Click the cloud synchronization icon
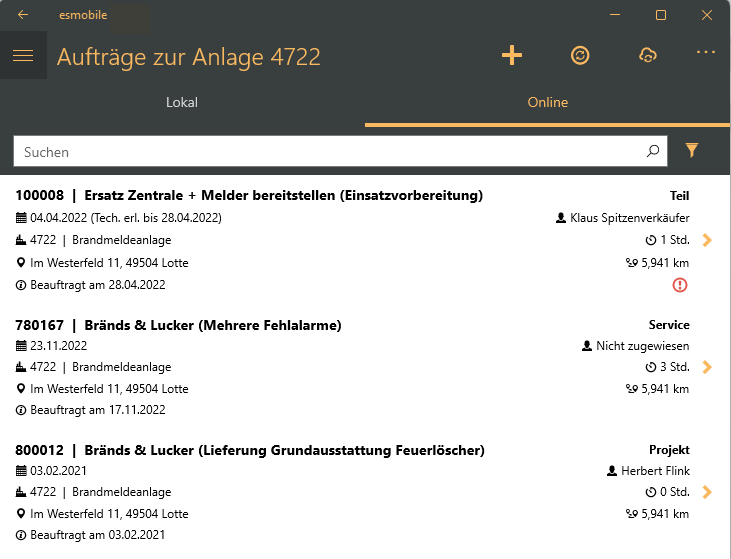Viewport: 731px width, 559px height. point(648,55)
